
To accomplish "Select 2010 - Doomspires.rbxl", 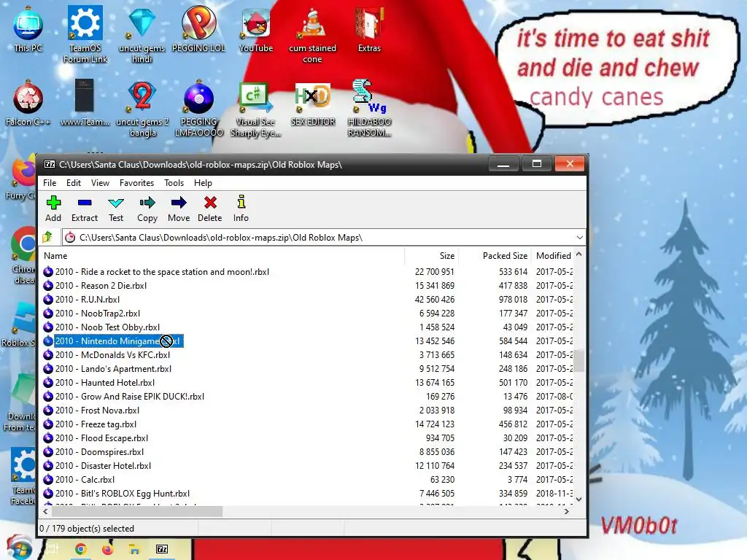I will (x=93, y=451).
